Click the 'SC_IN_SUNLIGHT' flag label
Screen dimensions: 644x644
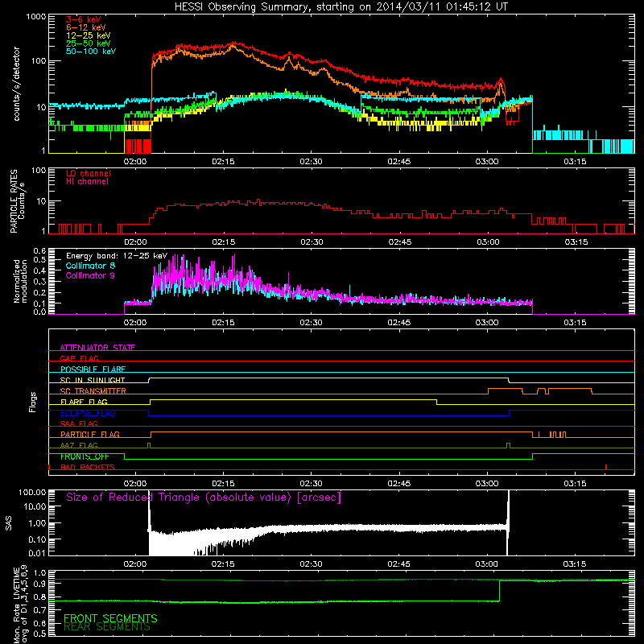[93, 380]
